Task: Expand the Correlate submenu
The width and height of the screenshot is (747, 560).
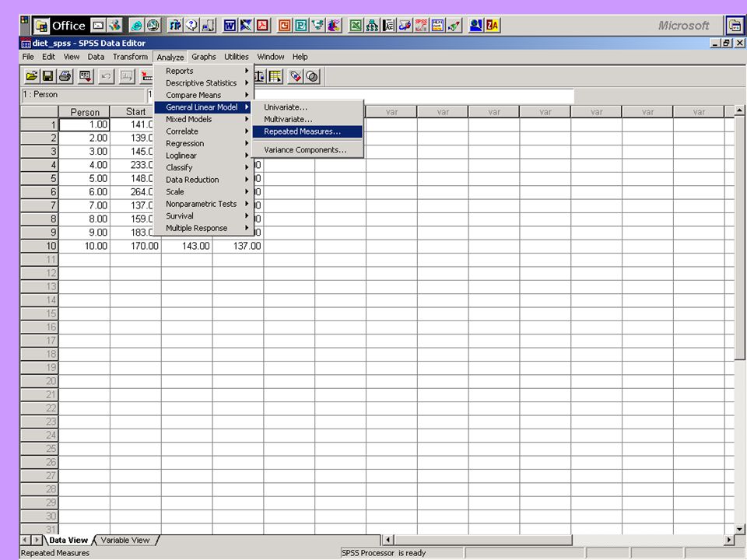Action: 203,131
